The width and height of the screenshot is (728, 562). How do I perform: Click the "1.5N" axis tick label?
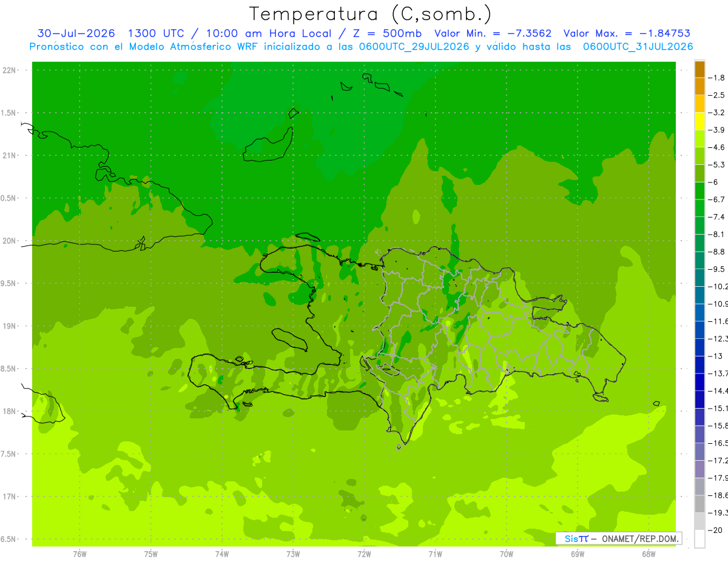click(8, 113)
